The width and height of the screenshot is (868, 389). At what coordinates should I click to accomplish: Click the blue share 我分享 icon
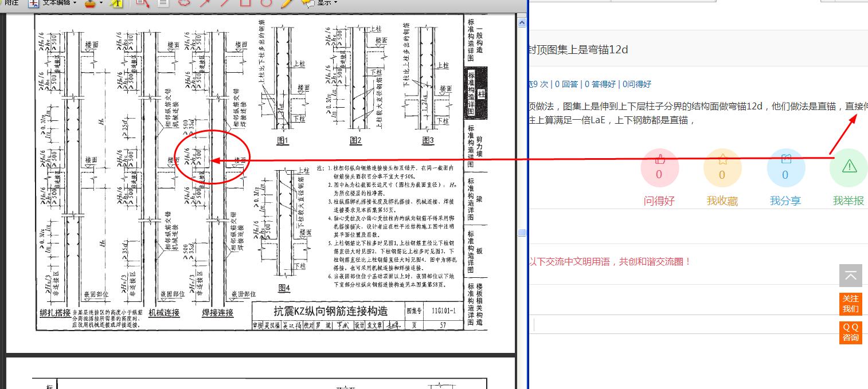786,168
